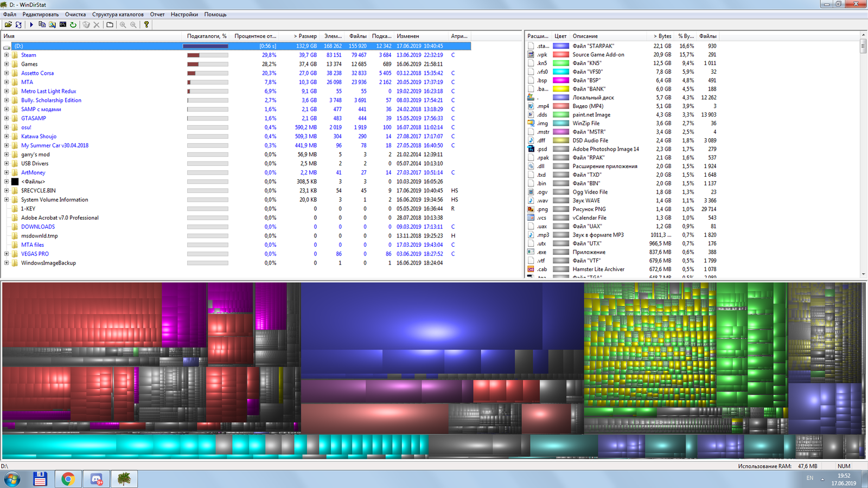The width and height of the screenshot is (868, 488).
Task: Click the WinDirStat tree taskbar icon
Action: coord(124,479)
